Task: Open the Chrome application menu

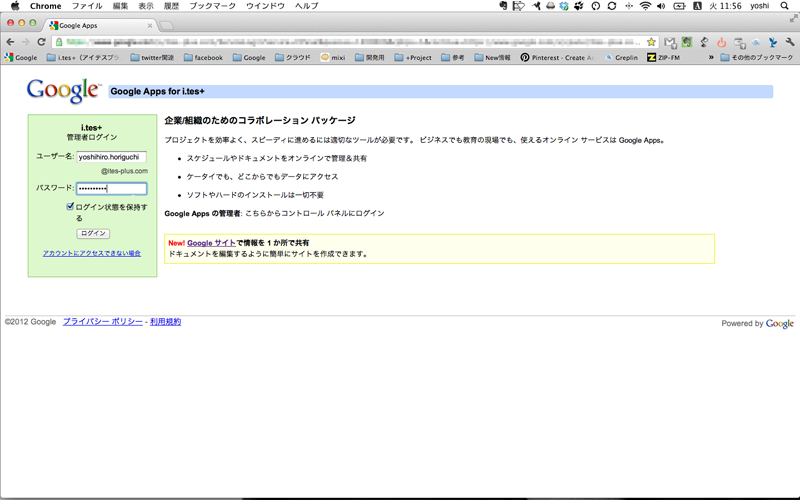Action: point(45,6)
